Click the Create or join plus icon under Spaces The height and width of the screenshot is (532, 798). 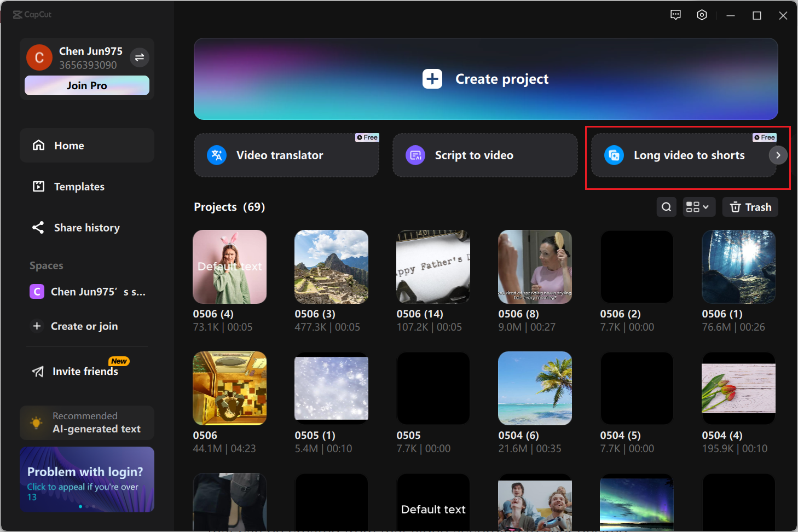tap(37, 326)
